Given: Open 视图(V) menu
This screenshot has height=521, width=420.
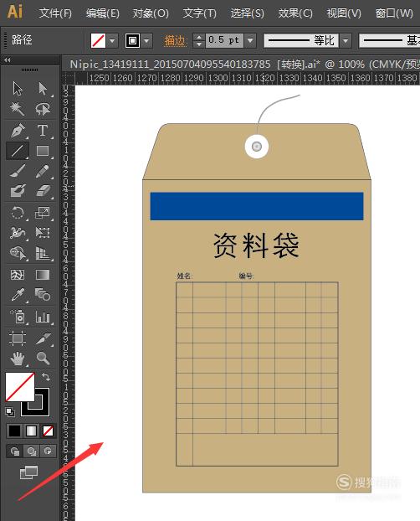Looking at the screenshot, I should pos(344,13).
